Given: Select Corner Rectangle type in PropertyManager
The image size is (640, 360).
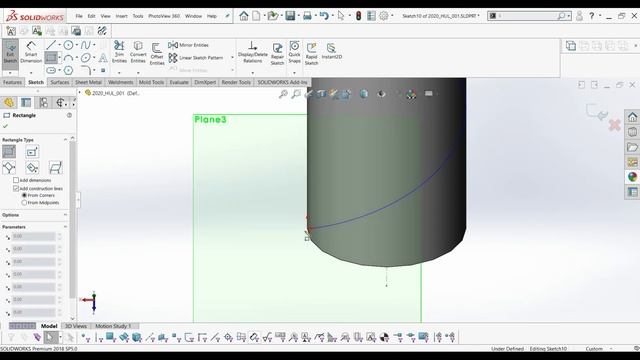Looking at the screenshot, I should (x=9, y=152).
